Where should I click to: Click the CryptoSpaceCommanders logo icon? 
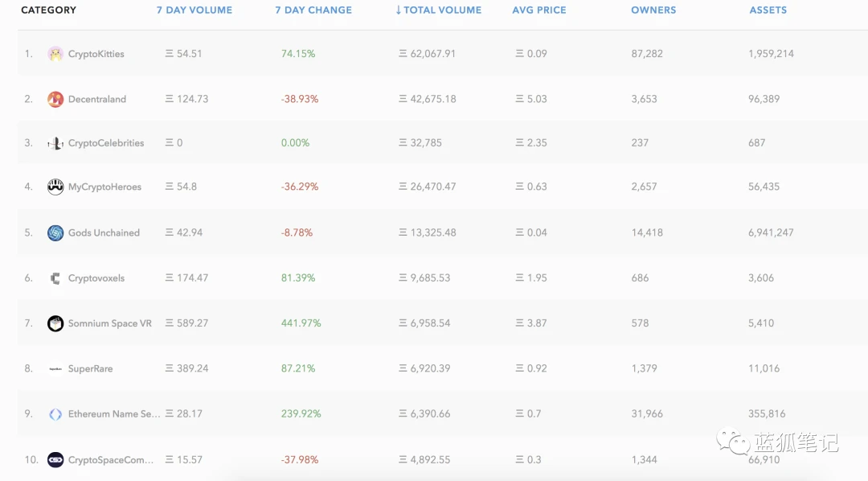55,459
